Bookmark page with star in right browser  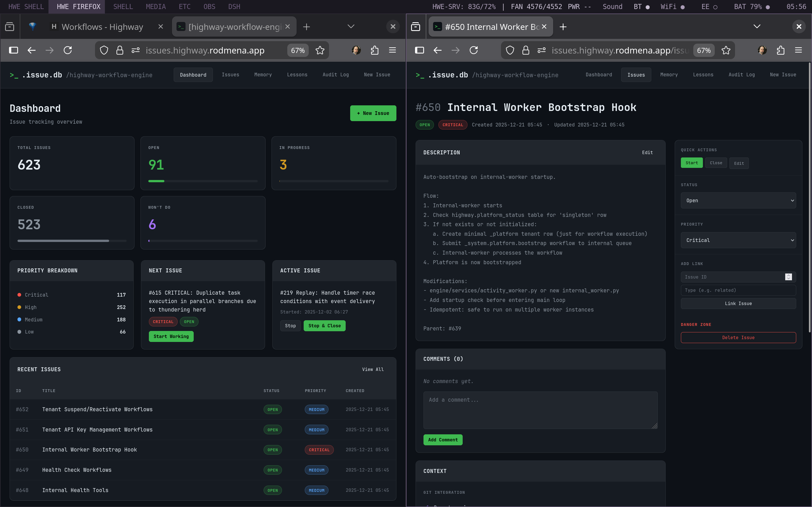coord(726,50)
